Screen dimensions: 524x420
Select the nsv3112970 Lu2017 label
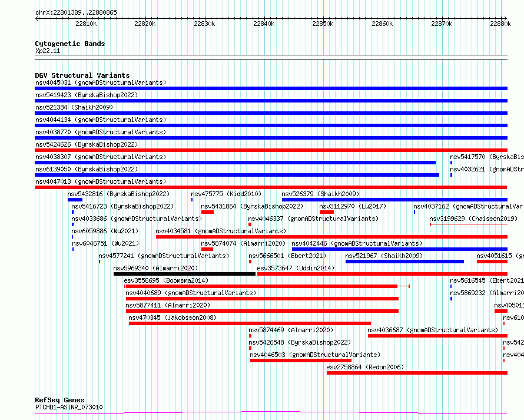[353, 206]
